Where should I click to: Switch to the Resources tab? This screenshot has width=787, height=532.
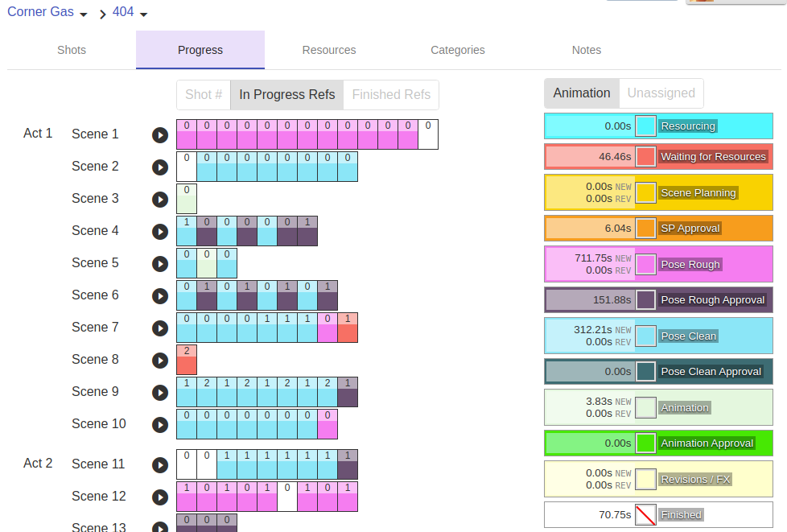pos(329,50)
